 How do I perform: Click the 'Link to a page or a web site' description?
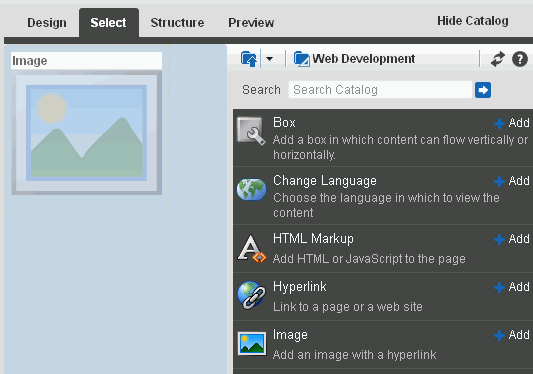(348, 307)
